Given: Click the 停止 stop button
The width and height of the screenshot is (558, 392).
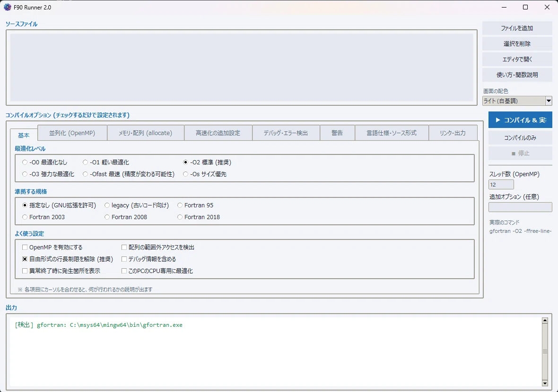Looking at the screenshot, I should (x=520, y=153).
